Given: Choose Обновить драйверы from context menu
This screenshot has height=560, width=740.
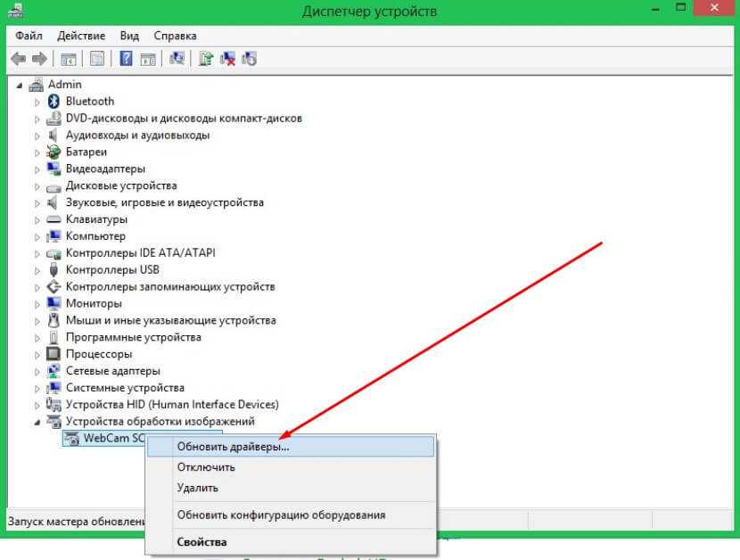Looking at the screenshot, I should click(x=291, y=447).
